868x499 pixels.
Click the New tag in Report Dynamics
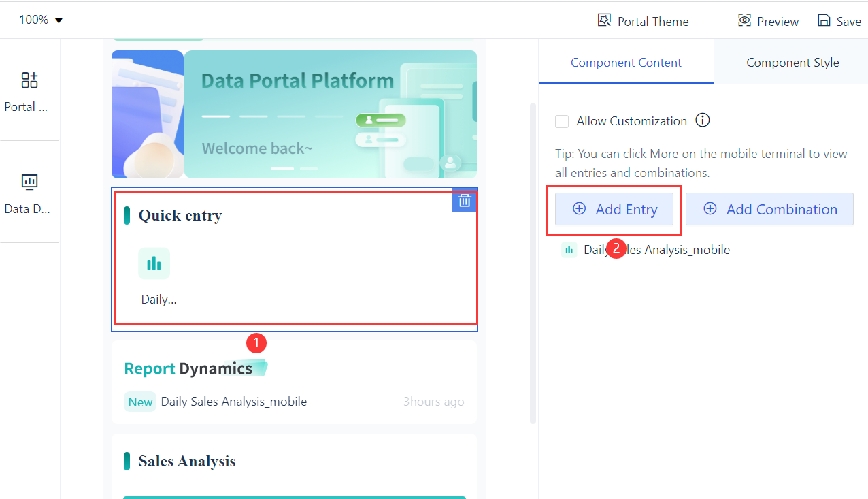(140, 402)
